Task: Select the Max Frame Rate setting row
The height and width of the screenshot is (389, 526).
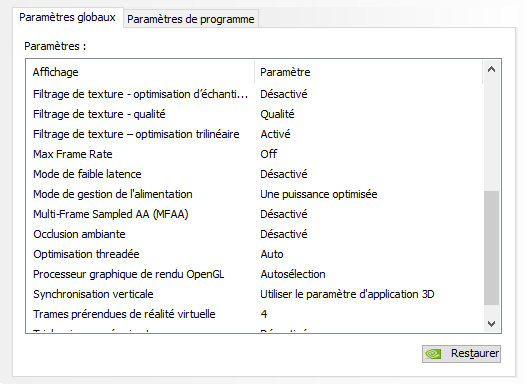Action: 255,154
